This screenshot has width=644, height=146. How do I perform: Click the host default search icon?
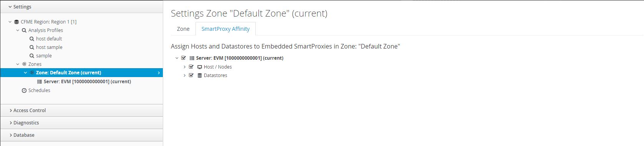[32, 39]
